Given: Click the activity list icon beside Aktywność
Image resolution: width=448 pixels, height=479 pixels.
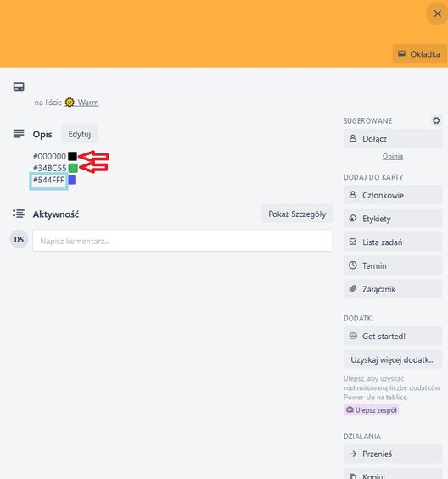Looking at the screenshot, I should [x=19, y=214].
